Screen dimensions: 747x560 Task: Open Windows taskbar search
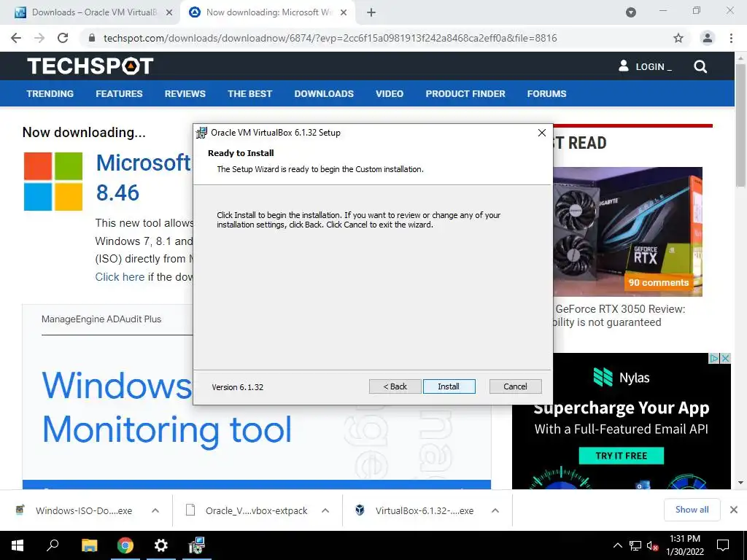[53, 545]
